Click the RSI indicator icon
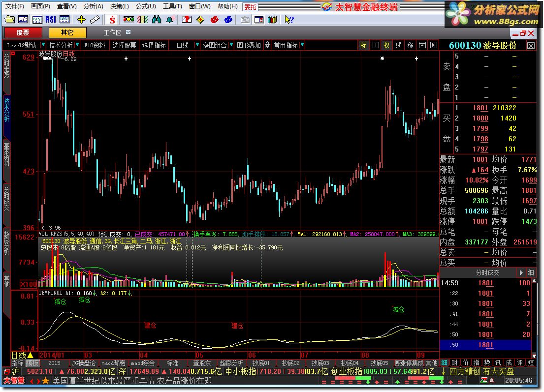The width and height of the screenshot is (544, 392). tap(51, 20)
